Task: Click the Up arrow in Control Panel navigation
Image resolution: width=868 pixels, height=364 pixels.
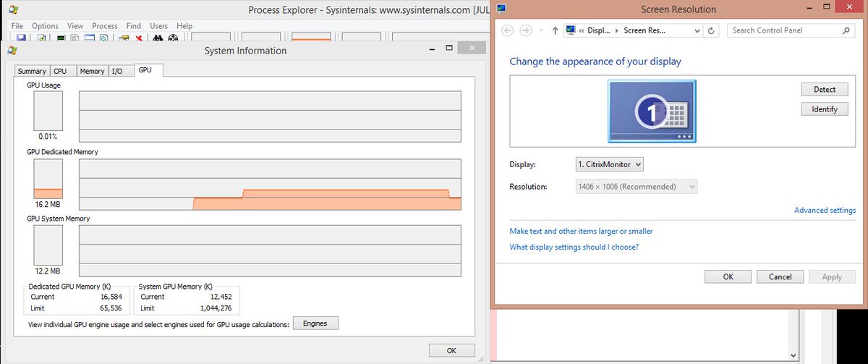Action: coord(555,30)
